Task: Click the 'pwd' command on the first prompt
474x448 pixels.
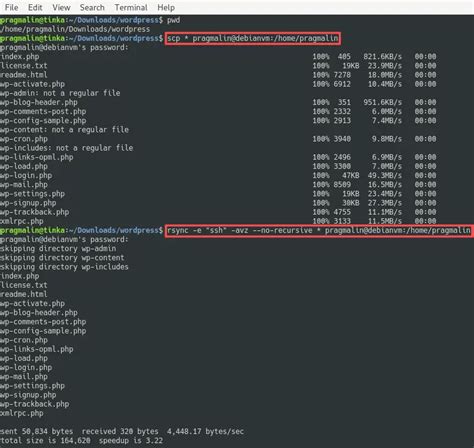Action: tap(173, 20)
